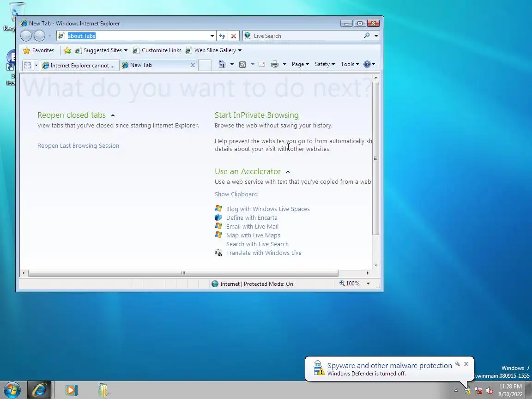
Task: Open the Page menu
Action: click(300, 64)
